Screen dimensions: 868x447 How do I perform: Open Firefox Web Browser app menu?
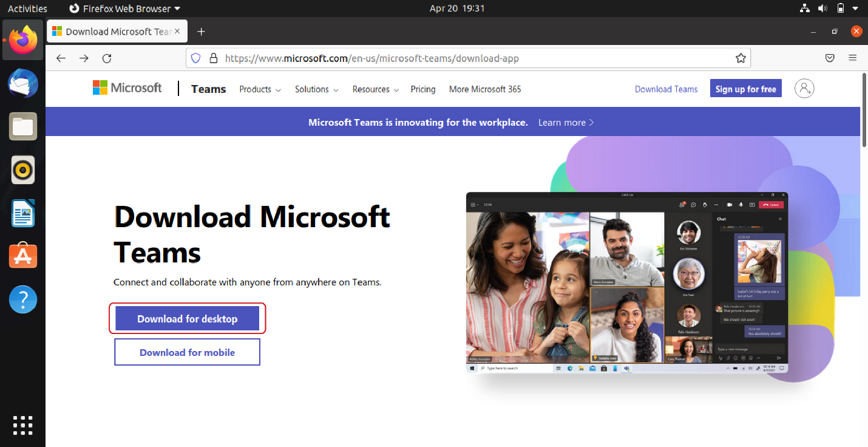coord(124,9)
